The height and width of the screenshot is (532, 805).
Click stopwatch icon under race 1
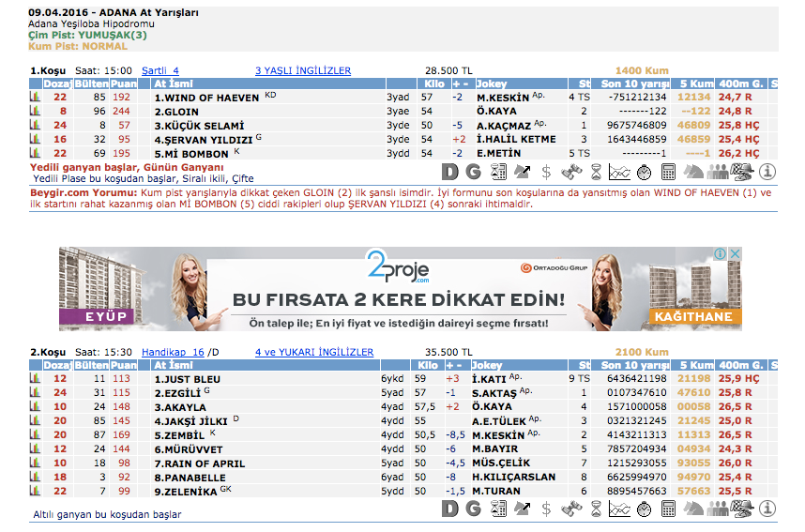644,172
